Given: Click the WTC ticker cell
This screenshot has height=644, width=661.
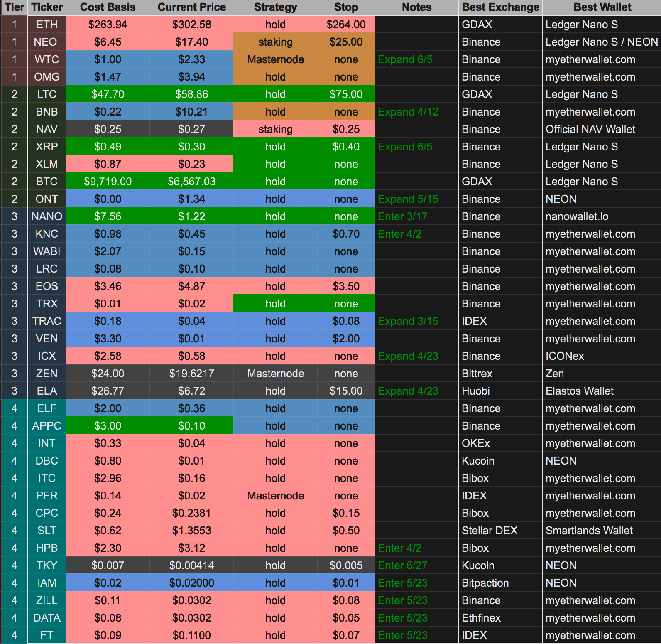Looking at the screenshot, I should [x=47, y=59].
